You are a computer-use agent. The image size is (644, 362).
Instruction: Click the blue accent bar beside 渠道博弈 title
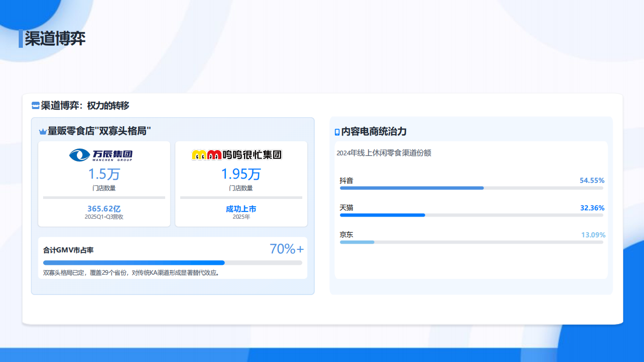click(21, 37)
